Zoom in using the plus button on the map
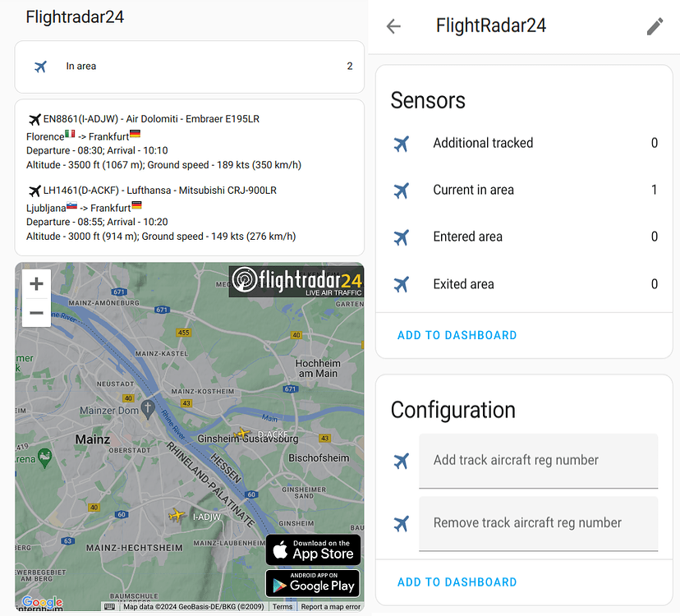680x616 pixels. (x=36, y=283)
